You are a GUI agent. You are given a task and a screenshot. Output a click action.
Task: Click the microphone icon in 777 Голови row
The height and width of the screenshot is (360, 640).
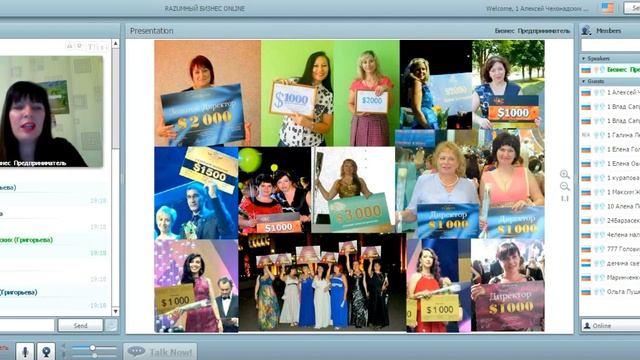pos(596,249)
